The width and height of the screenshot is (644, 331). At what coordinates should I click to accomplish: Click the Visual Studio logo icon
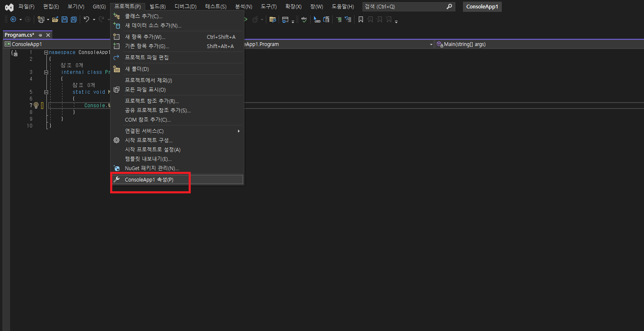[x=9, y=7]
